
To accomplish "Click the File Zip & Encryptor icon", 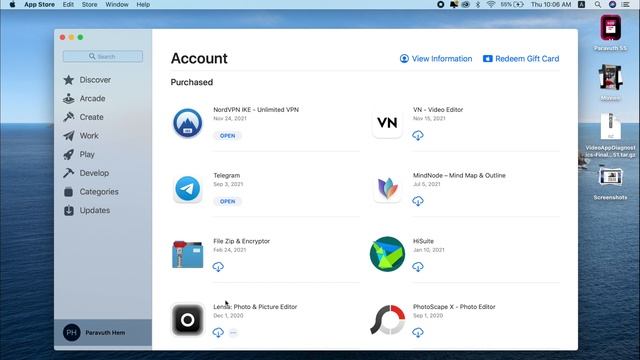I will (187, 254).
